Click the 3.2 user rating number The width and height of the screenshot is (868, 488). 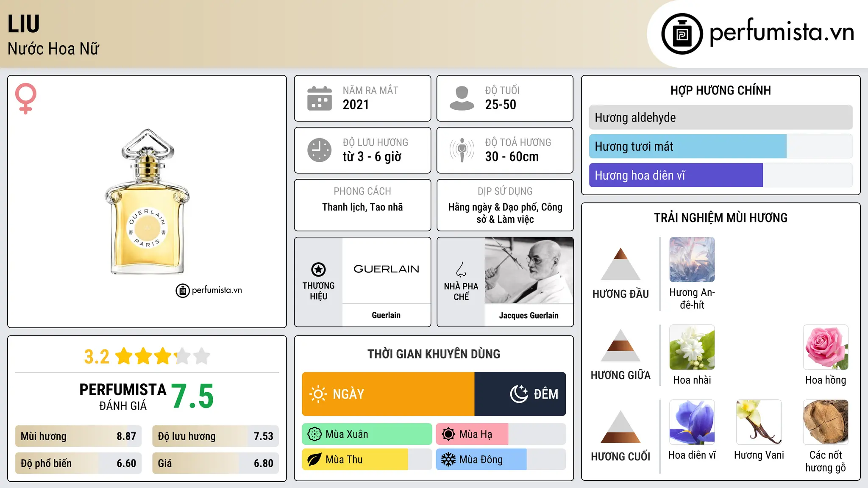97,357
